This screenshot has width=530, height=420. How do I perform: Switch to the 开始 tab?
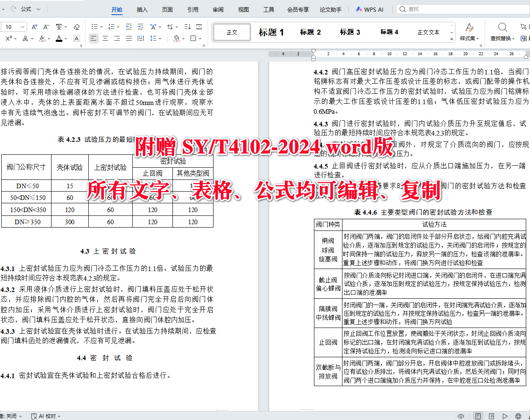(117, 9)
